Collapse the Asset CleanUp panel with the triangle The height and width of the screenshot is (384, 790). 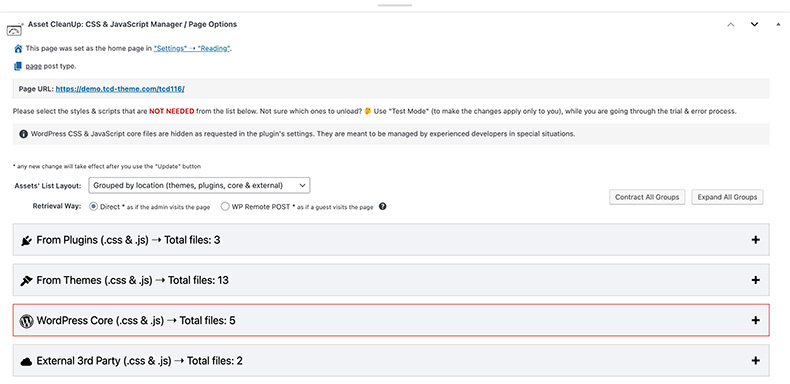778,24
